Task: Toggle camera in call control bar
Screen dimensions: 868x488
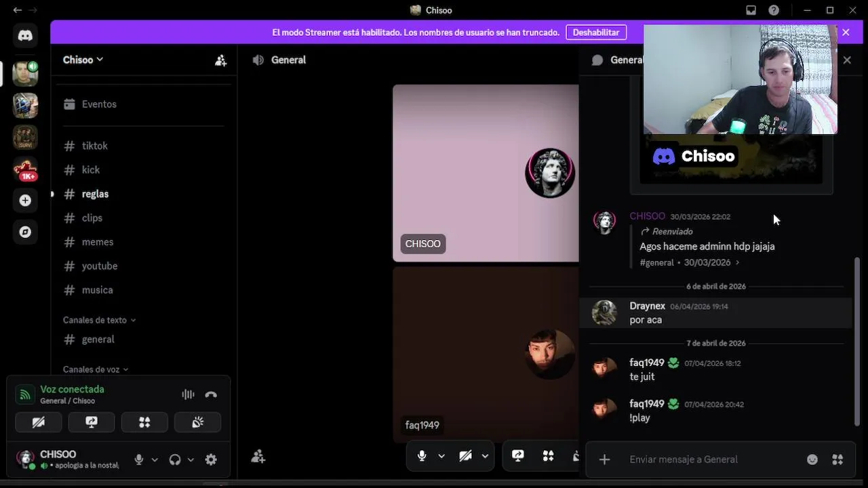Action: [465, 456]
